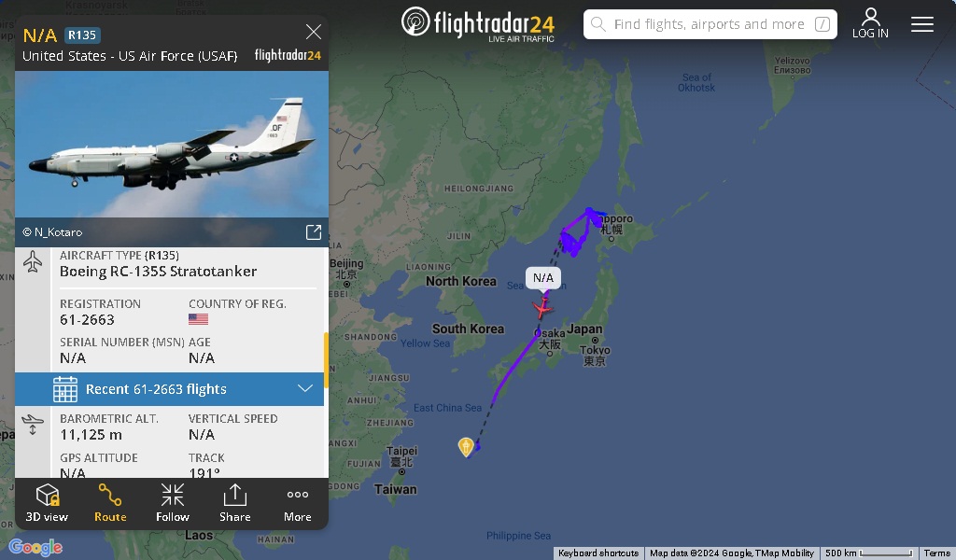Viewport: 956px width, 560px height.
Task: Open Keyboard shortcuts link
Action: click(x=598, y=553)
